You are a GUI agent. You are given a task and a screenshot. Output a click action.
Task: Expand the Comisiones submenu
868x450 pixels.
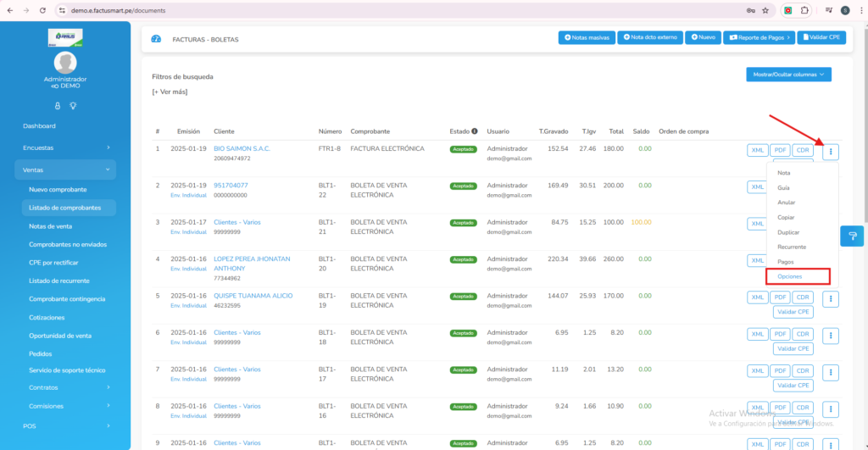70,406
